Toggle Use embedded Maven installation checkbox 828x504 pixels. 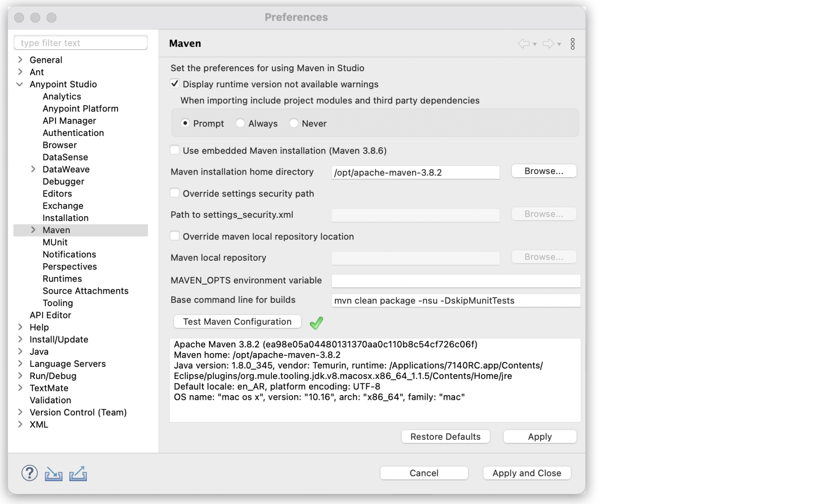tap(175, 150)
